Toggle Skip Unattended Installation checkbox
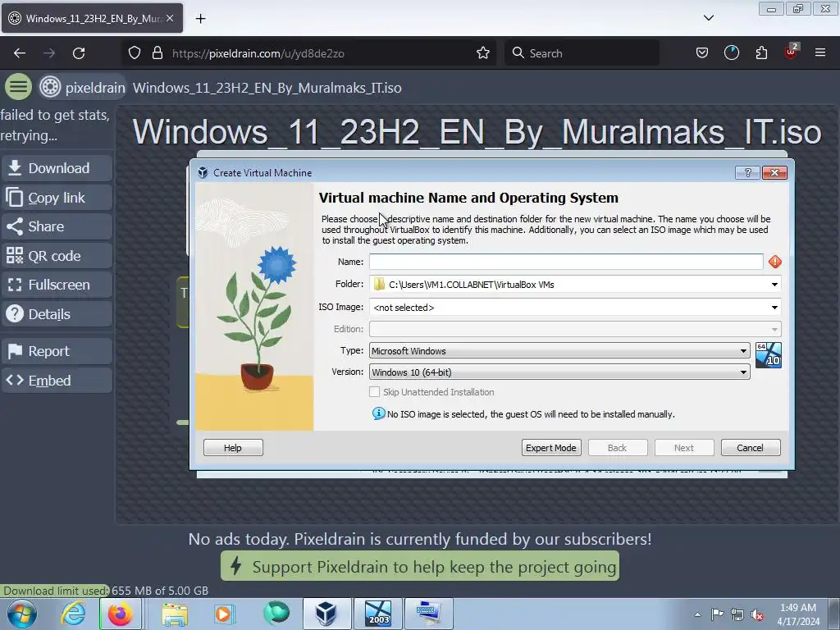 [x=374, y=392]
